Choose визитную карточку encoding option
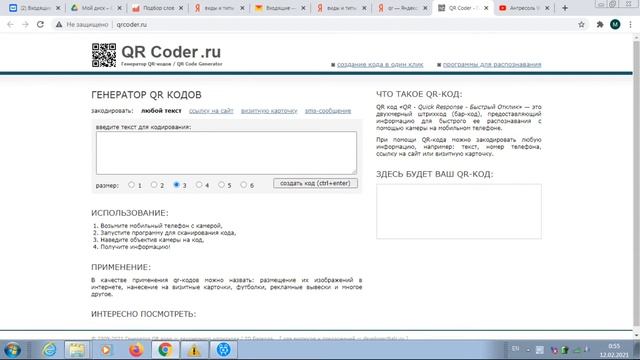Screen dimensions: 640x360 269,111
